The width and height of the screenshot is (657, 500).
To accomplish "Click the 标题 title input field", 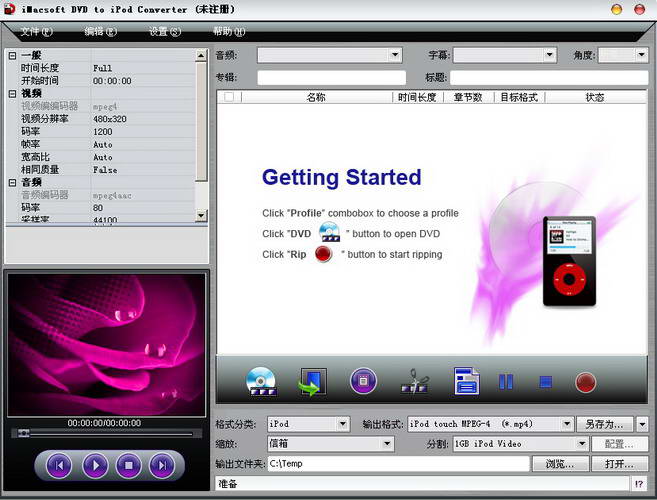I will point(549,78).
